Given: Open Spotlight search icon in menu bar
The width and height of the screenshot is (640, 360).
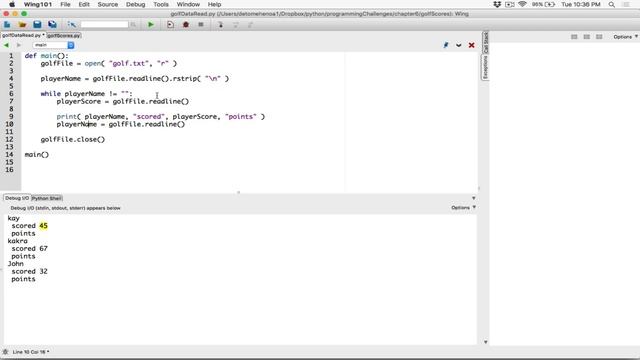Looking at the screenshot, I should click(611, 4).
